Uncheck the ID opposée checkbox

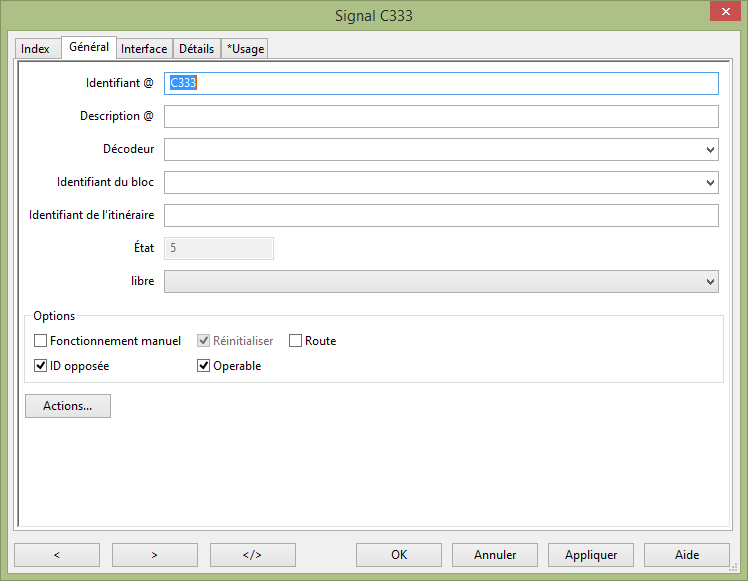coord(41,366)
